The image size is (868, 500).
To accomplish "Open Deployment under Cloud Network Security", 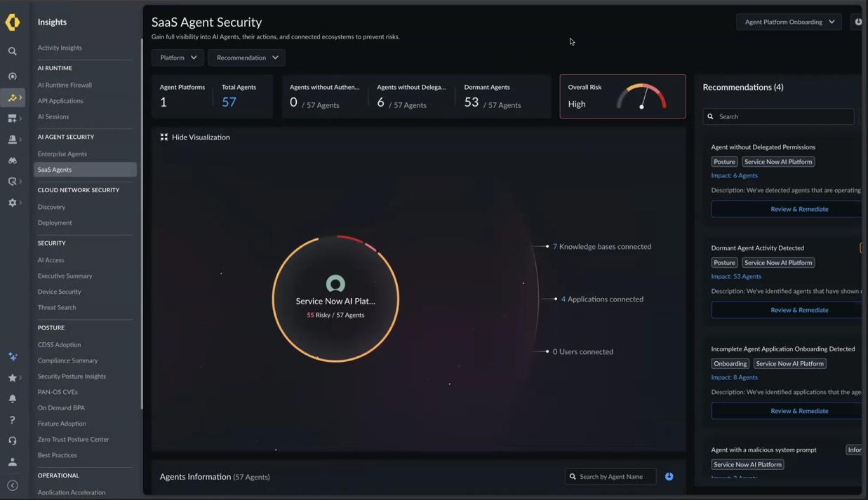I will 55,223.
